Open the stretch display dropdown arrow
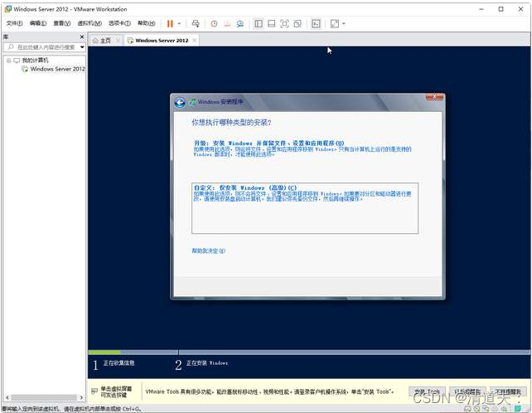Viewport: 532px width, 413px height. (x=344, y=23)
